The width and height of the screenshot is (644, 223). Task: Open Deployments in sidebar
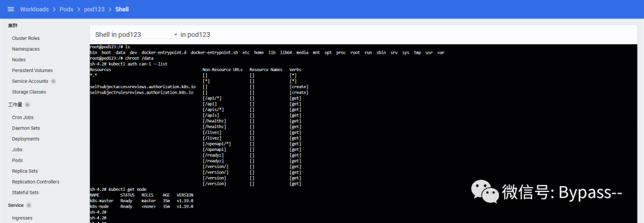(x=26, y=139)
